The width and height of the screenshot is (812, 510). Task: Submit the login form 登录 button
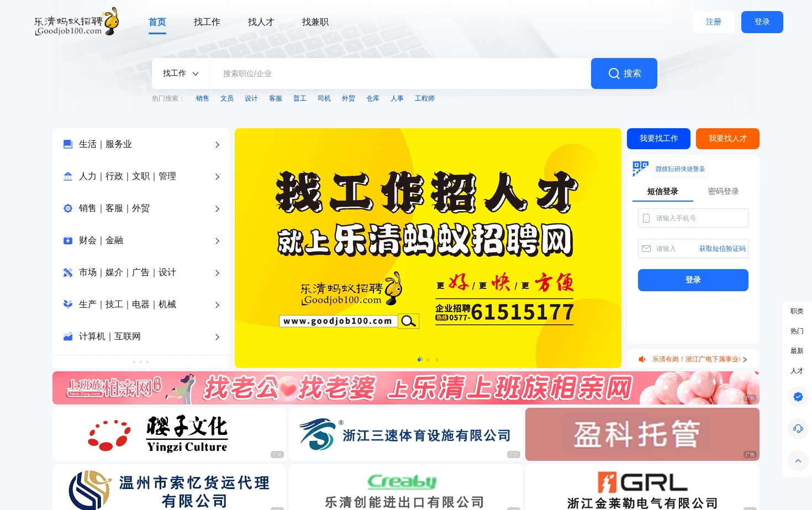pos(693,280)
